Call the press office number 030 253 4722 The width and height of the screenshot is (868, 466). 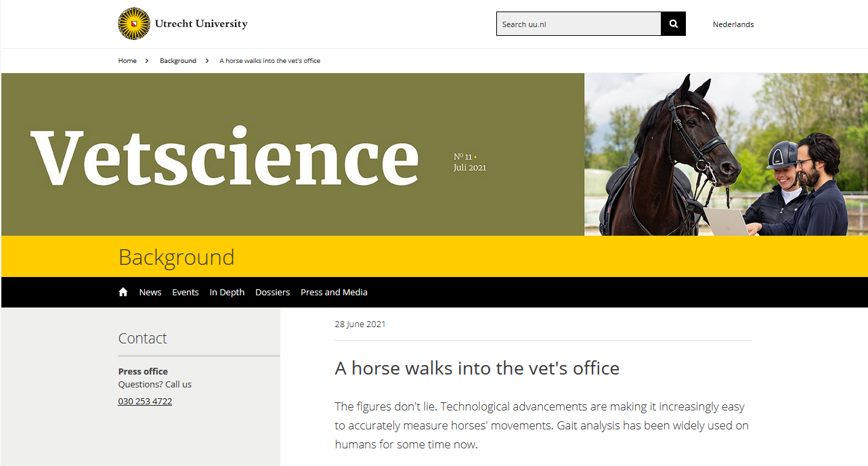coord(145,401)
